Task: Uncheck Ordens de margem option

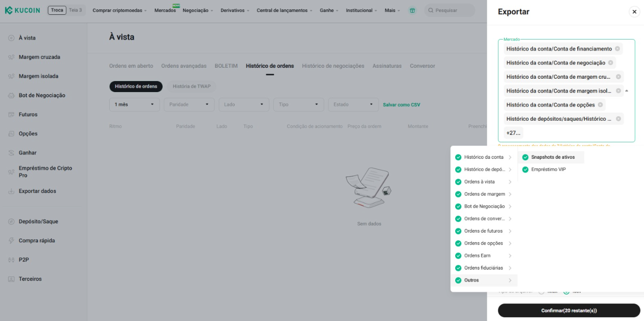Action: click(458, 194)
